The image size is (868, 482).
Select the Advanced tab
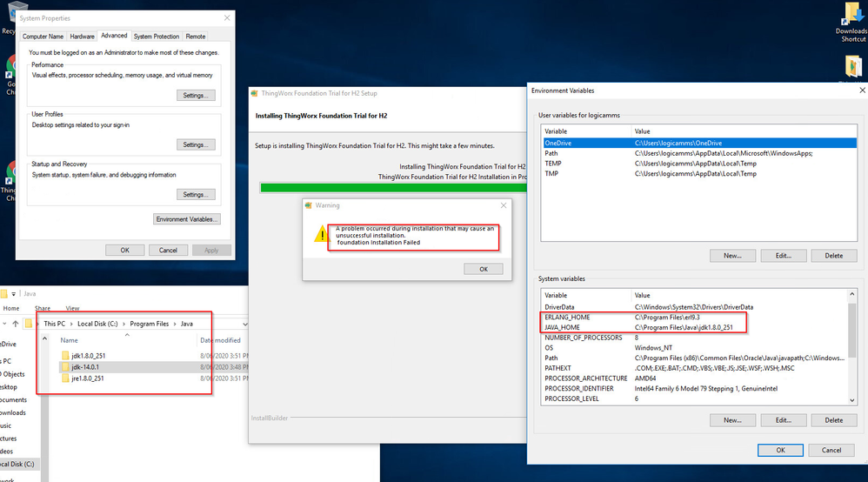click(x=114, y=36)
